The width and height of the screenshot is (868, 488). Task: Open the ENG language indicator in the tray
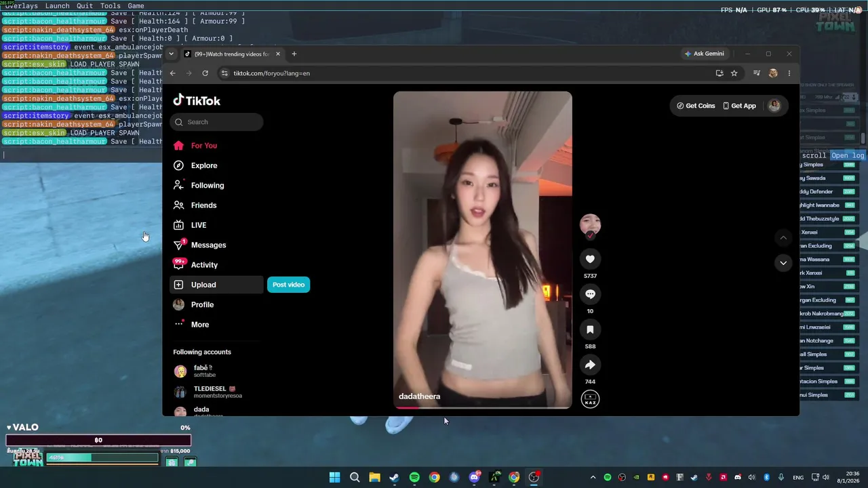(798, 477)
